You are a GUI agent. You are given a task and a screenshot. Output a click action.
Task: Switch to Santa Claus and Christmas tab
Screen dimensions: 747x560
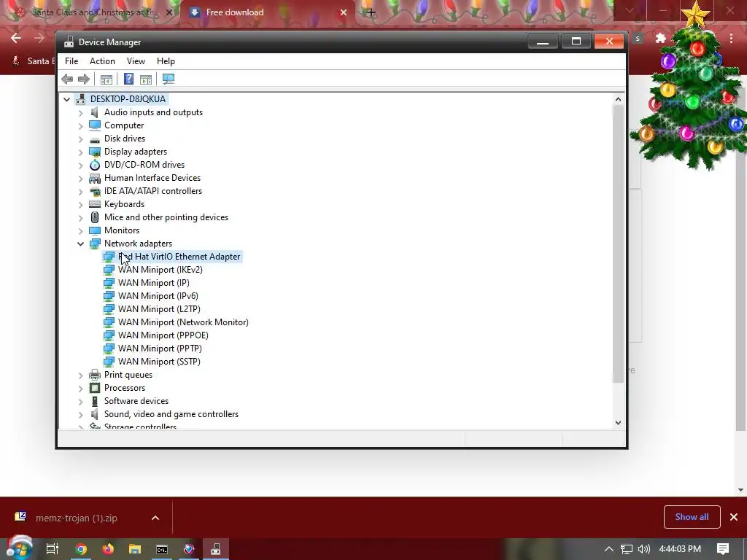tap(94, 12)
